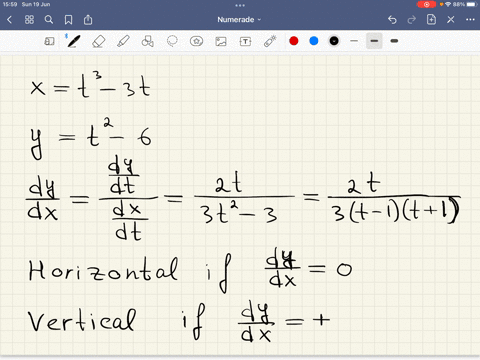Image resolution: width=480 pixels, height=360 pixels.
Task: Select the Shapes tool
Action: pos(147,41)
